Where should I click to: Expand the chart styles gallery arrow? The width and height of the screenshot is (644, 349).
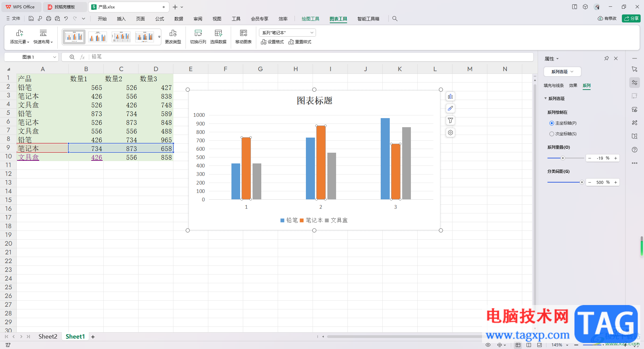159,37
